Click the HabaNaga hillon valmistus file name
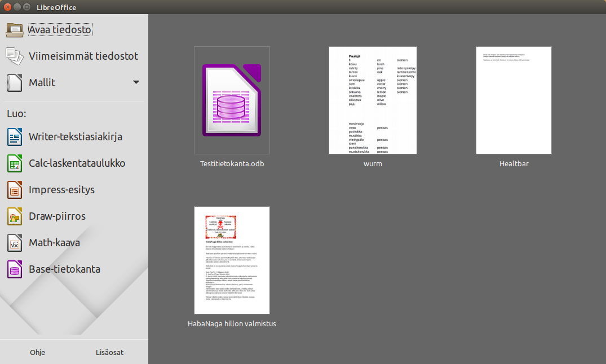606x364 pixels. pos(232,324)
